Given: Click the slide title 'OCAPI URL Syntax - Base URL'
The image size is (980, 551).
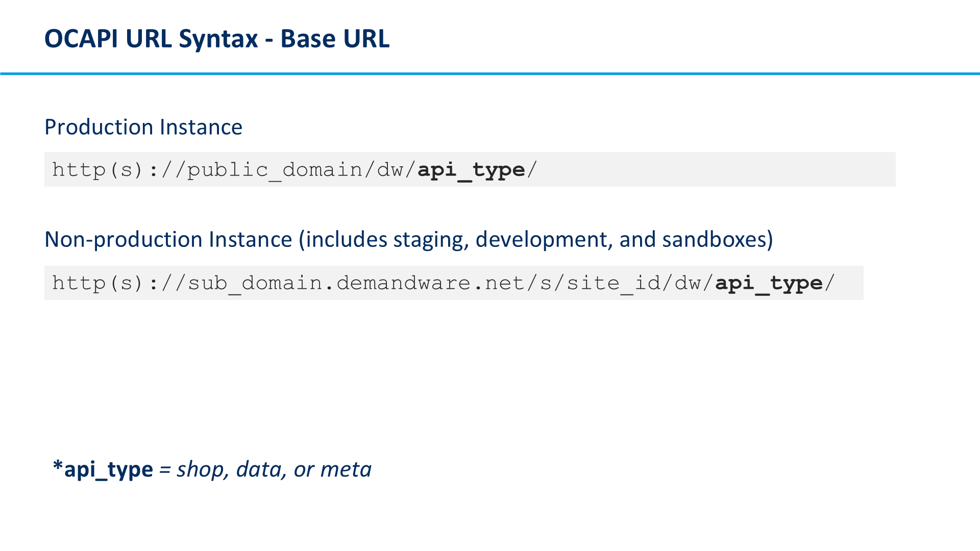Looking at the screenshot, I should (217, 39).
